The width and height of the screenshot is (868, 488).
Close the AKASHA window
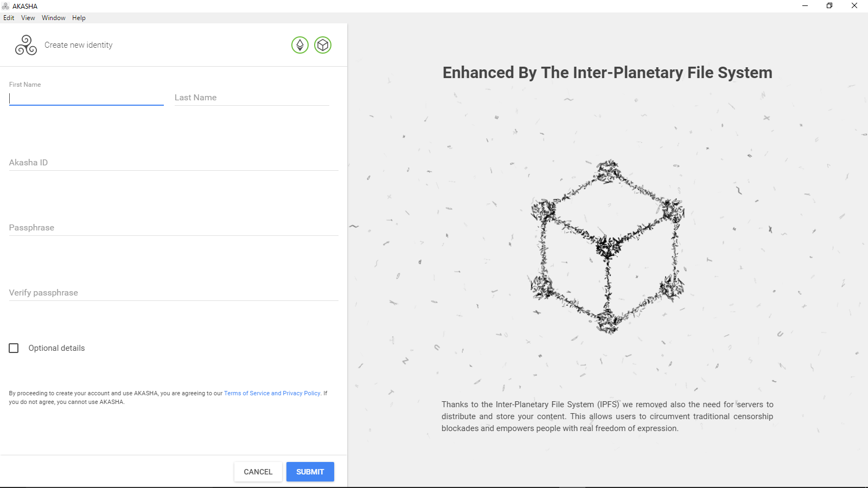pos(854,6)
